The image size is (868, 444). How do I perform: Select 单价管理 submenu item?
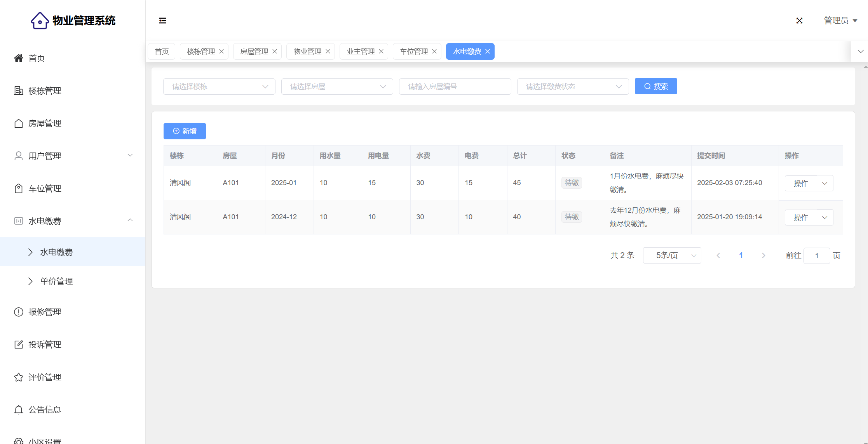(56, 281)
